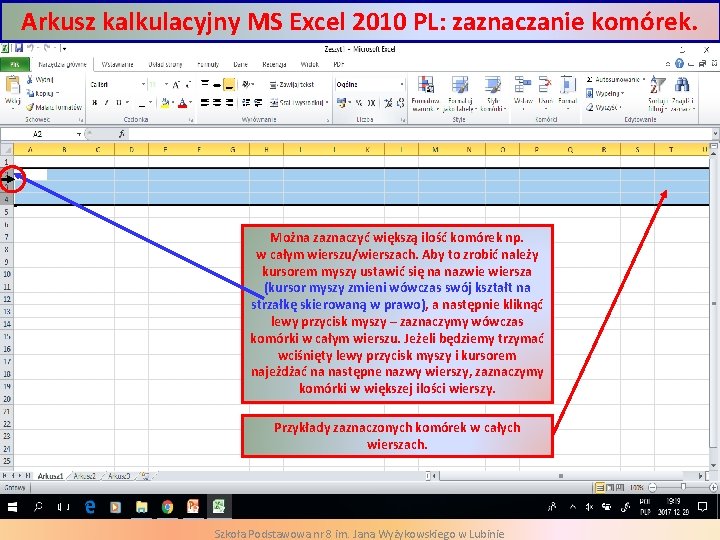
Task: Save the workbook using the floppy disk icon
Action: pyautogui.click(x=18, y=48)
